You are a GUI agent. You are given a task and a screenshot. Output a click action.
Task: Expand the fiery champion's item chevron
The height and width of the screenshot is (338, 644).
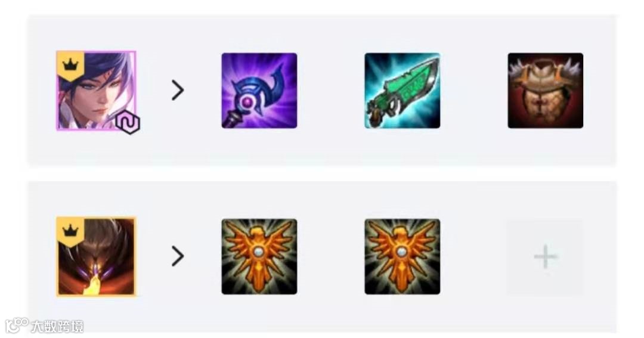coord(178,256)
